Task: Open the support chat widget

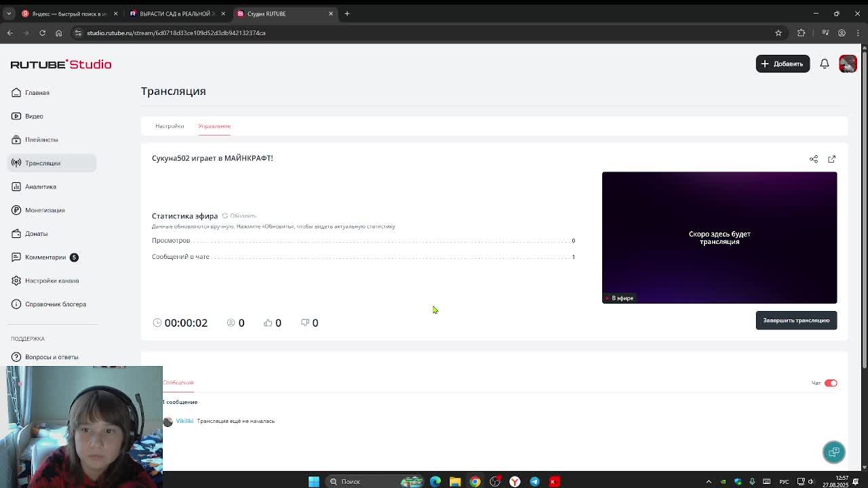Action: (834, 452)
